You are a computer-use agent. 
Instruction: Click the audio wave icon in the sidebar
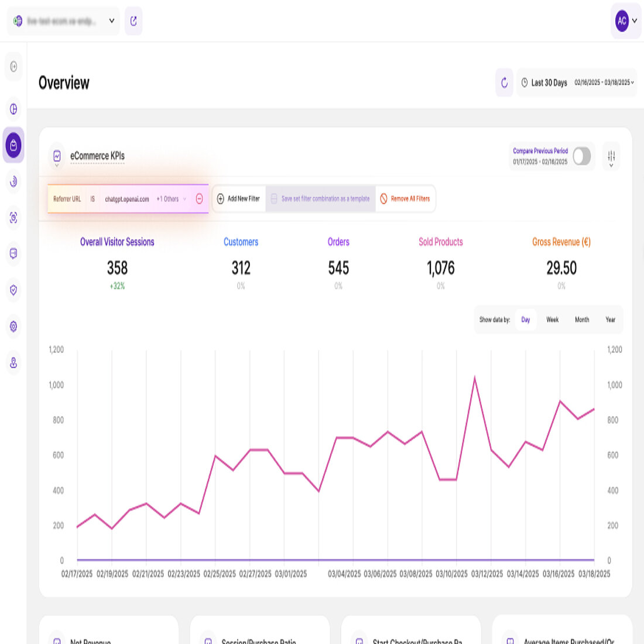pyautogui.click(x=13, y=182)
